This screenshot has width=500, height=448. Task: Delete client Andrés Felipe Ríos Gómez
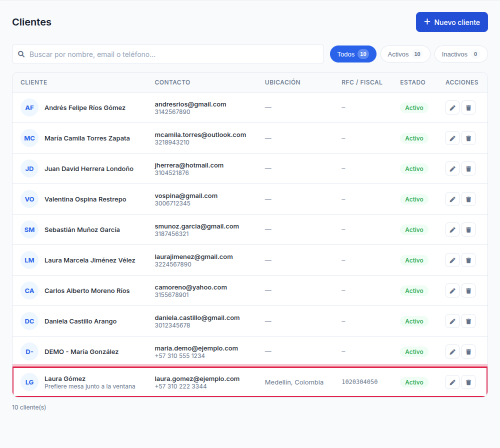point(468,108)
